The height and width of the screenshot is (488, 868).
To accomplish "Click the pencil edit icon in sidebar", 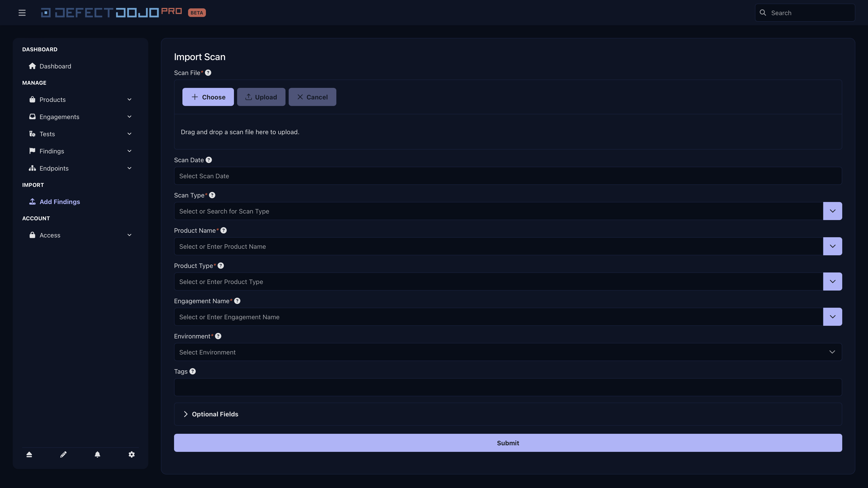I will coord(63,454).
